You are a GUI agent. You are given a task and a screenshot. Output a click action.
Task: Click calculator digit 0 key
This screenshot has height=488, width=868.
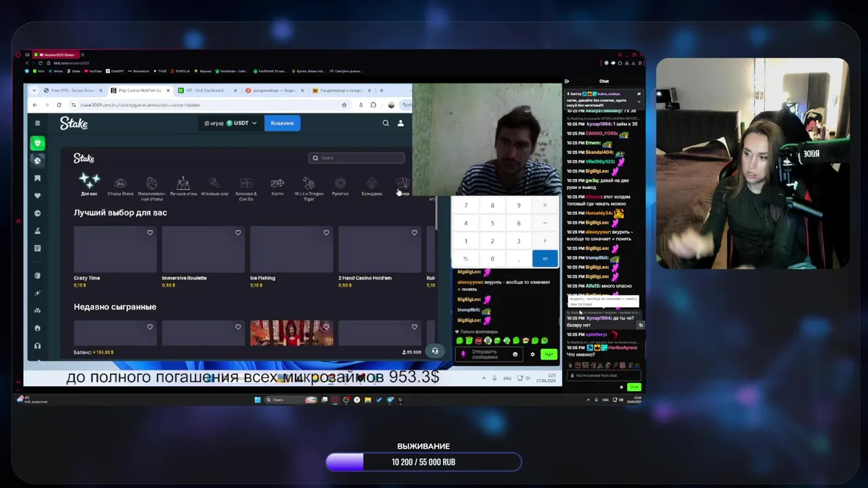[492, 258]
